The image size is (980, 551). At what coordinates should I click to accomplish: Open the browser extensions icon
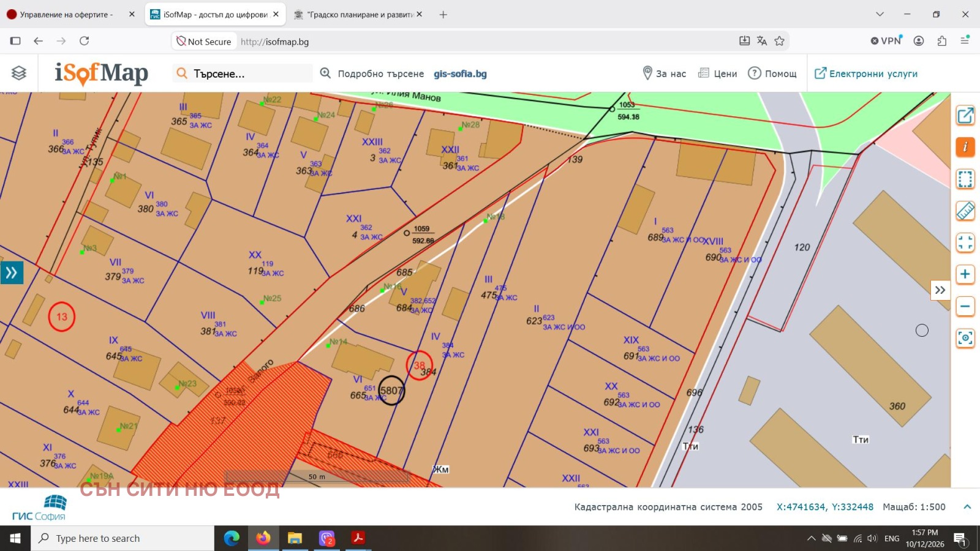point(942,41)
